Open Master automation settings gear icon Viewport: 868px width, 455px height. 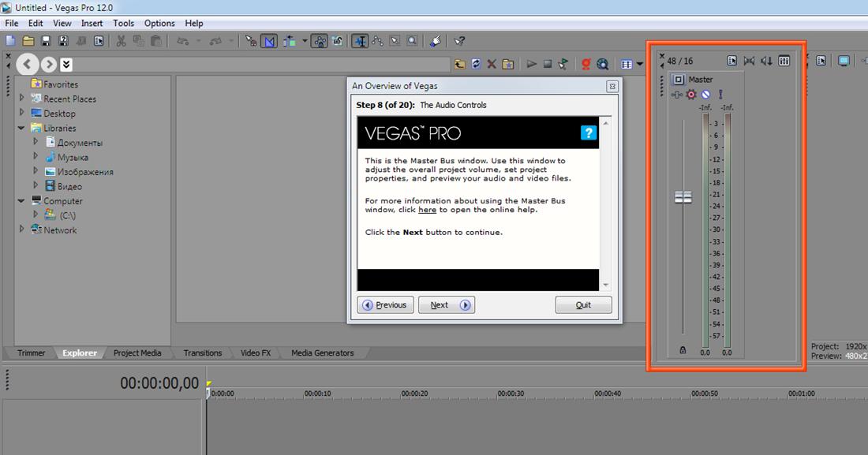coord(691,95)
